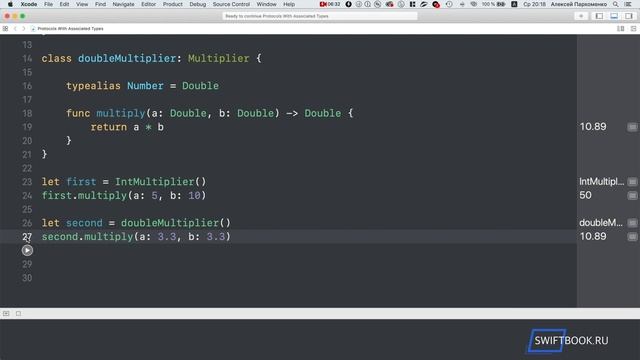The image size is (640, 360).
Task: Click the Time Machine clock icon
Action: point(449,4)
